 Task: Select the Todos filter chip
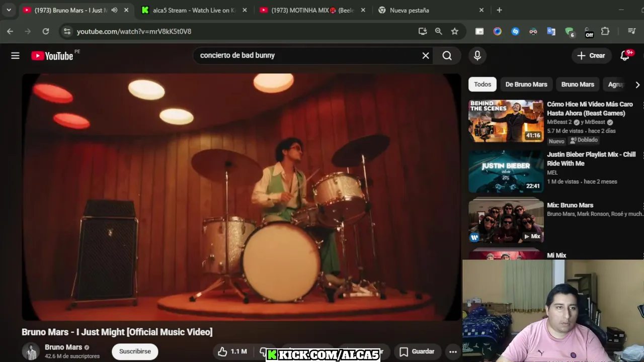click(482, 84)
